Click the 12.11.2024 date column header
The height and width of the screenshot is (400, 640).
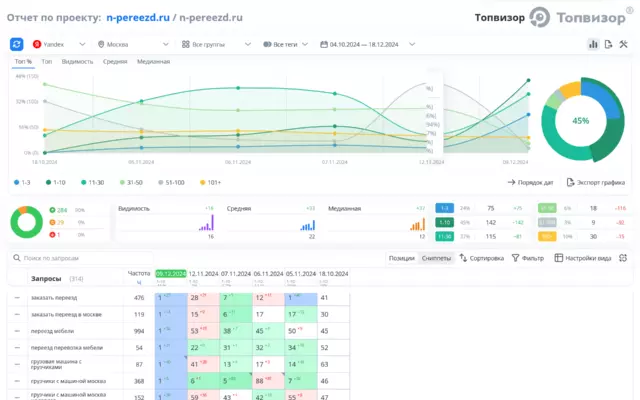tap(203, 273)
